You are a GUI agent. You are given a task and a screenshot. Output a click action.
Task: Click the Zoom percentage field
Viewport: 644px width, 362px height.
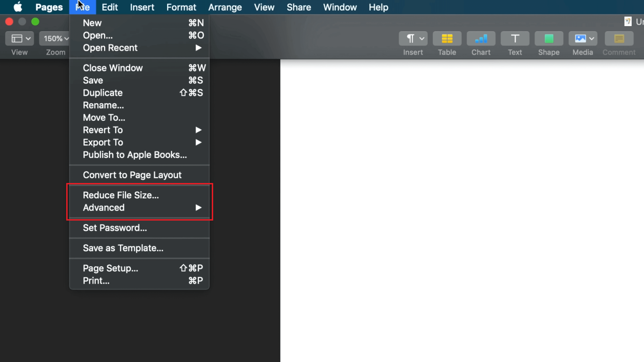[x=56, y=38]
